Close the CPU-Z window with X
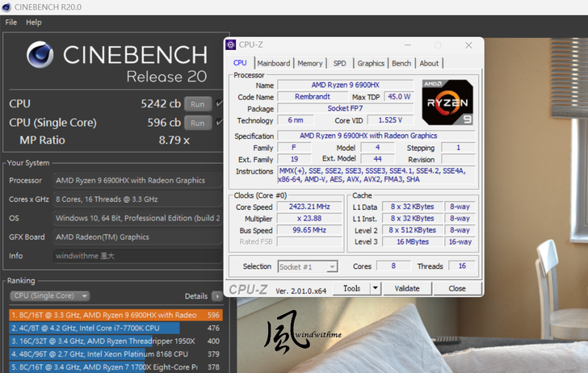Screen dimensions: 588x373 tap(468, 45)
